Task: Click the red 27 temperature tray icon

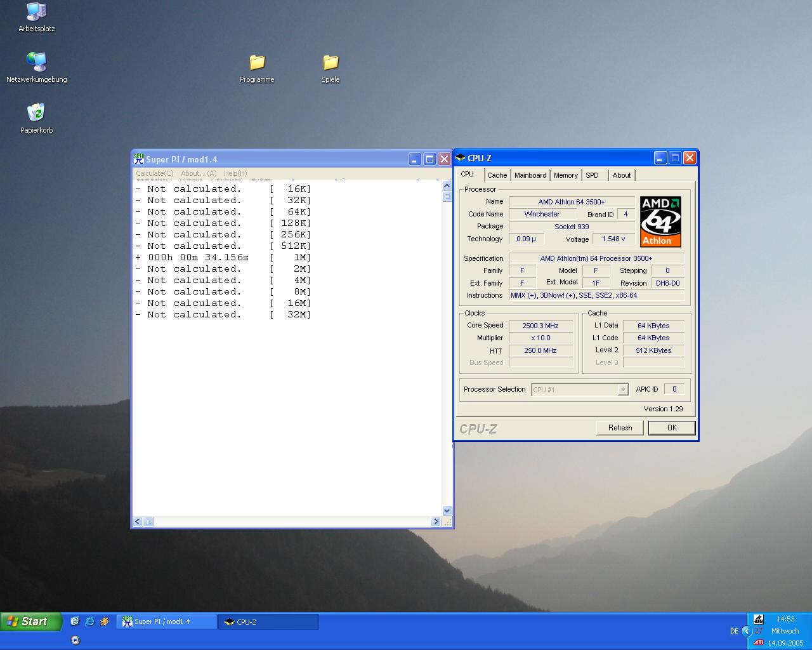Action: (x=758, y=631)
